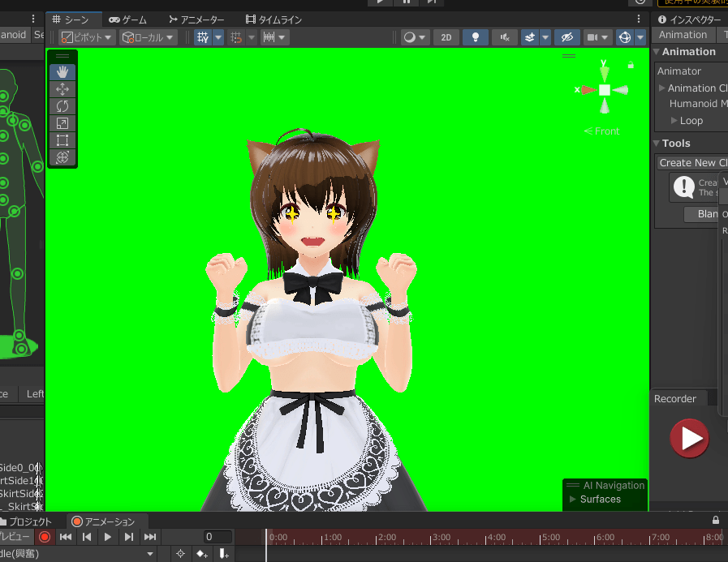Open the インスペクター tab
This screenshot has width=728, height=562.
coord(689,19)
